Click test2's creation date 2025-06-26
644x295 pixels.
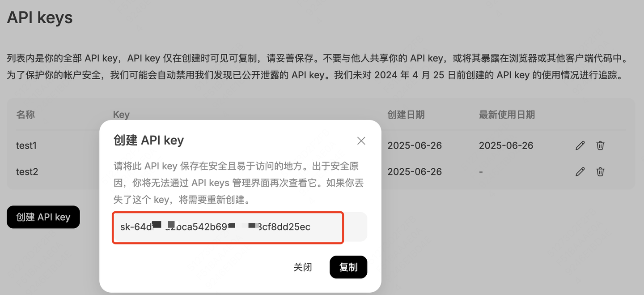pos(415,171)
